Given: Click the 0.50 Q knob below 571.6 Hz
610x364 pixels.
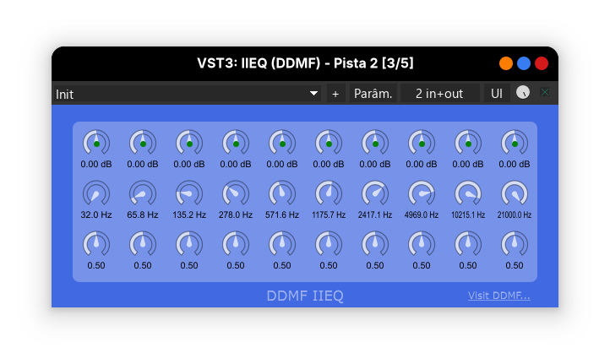Looking at the screenshot, I should pos(282,245).
